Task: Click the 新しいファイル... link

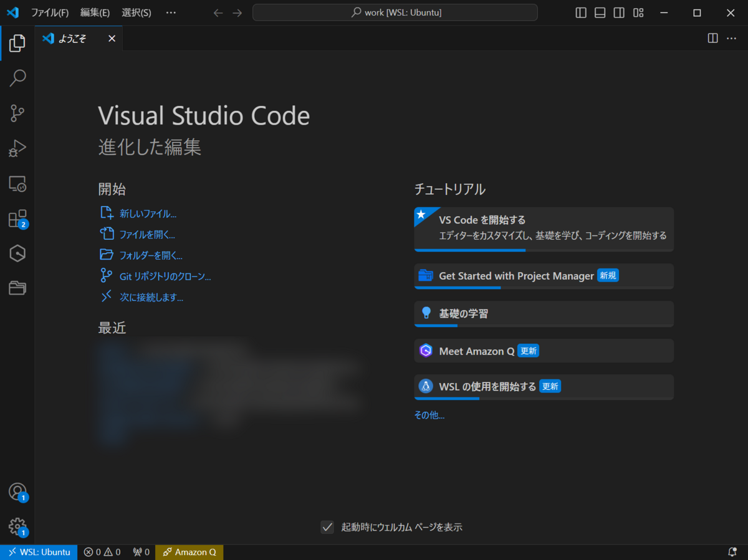Action: (x=148, y=214)
